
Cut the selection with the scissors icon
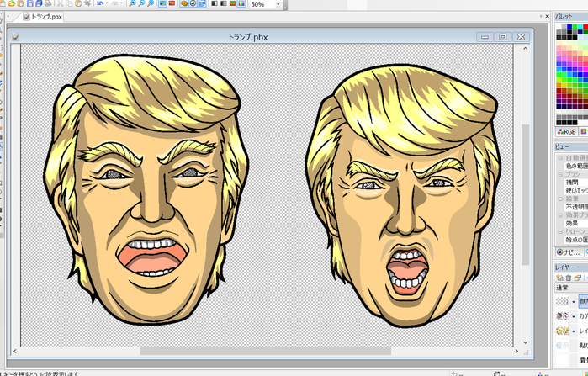click(x=60, y=3)
